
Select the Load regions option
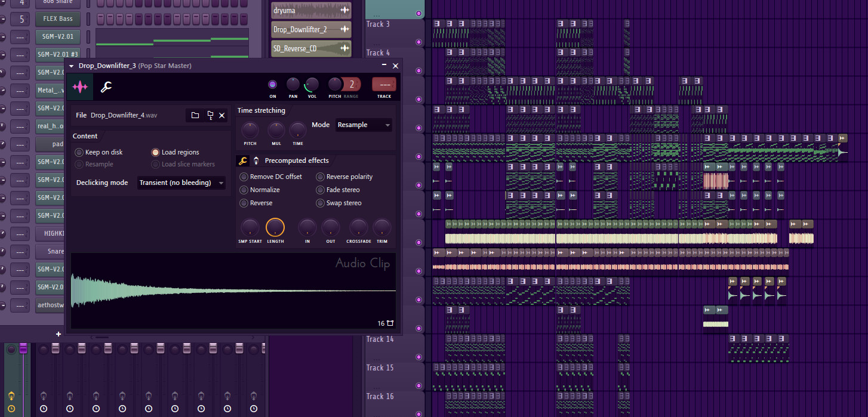tap(155, 152)
